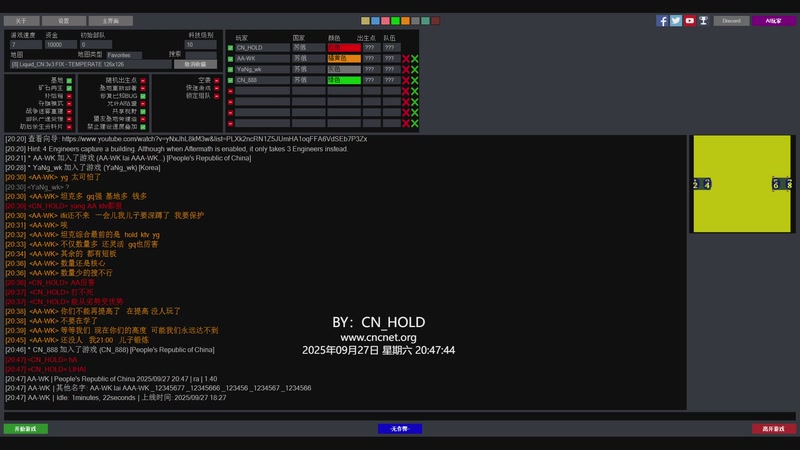Pick the bright green chat color swatch
Viewport: 800px width, 450px height.
[395, 21]
